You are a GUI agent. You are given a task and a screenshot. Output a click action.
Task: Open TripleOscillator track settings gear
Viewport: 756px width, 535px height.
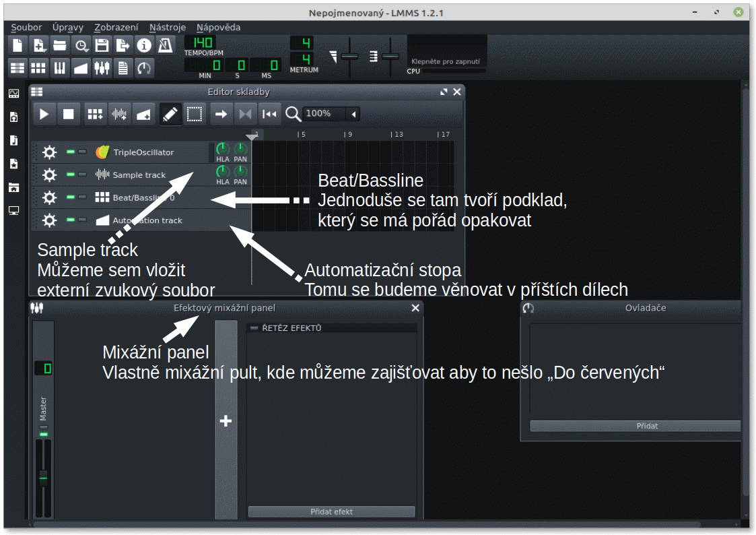pos(49,152)
